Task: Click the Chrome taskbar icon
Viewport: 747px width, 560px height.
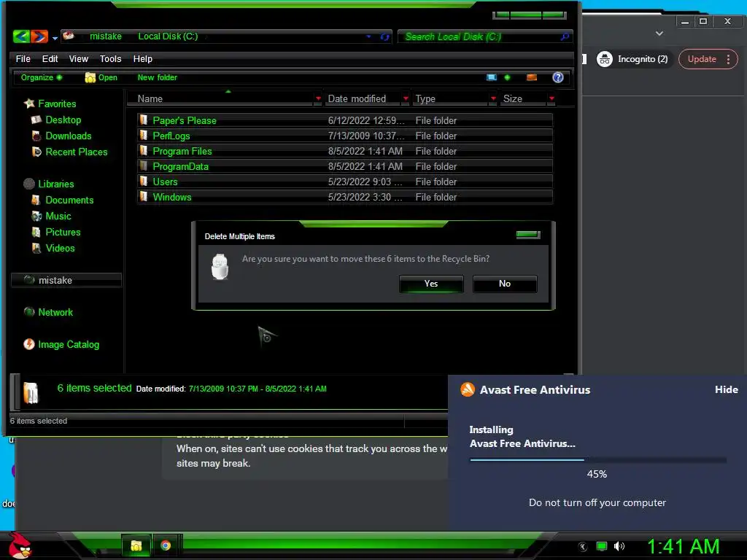Action: point(166,545)
